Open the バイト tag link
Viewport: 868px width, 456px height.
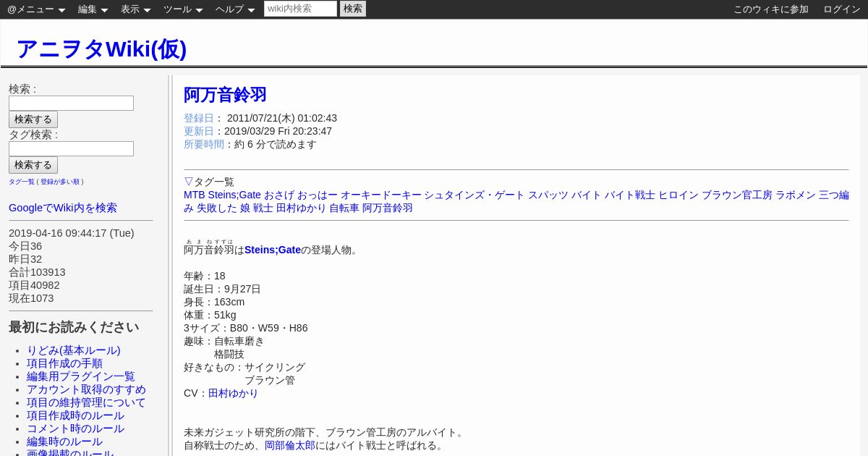[x=587, y=195]
